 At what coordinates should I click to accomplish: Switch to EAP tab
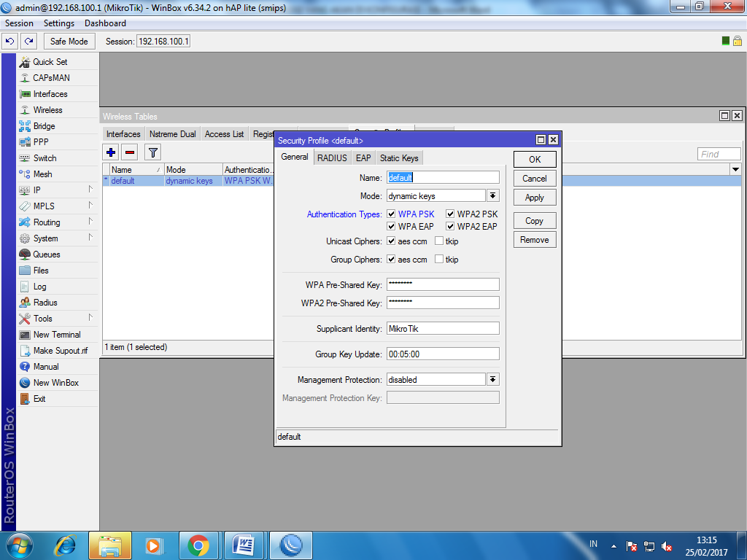tap(363, 158)
